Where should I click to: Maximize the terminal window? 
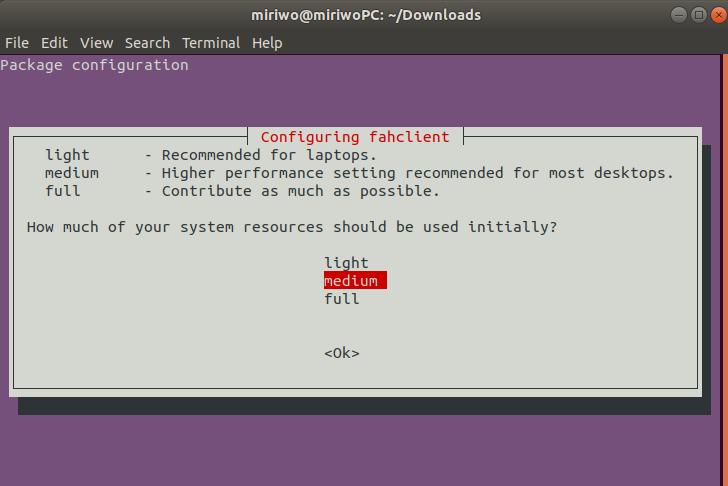point(699,15)
